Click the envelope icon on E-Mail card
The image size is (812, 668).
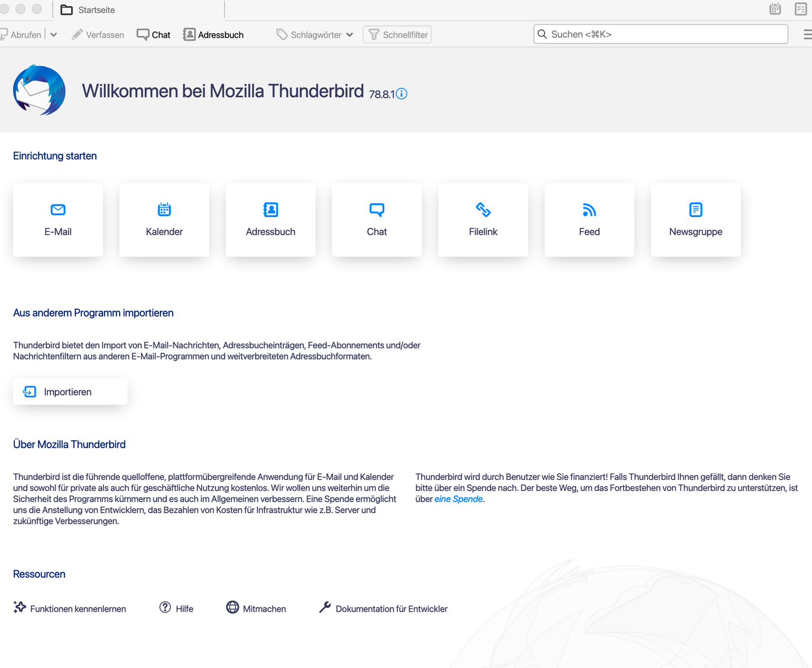point(58,210)
